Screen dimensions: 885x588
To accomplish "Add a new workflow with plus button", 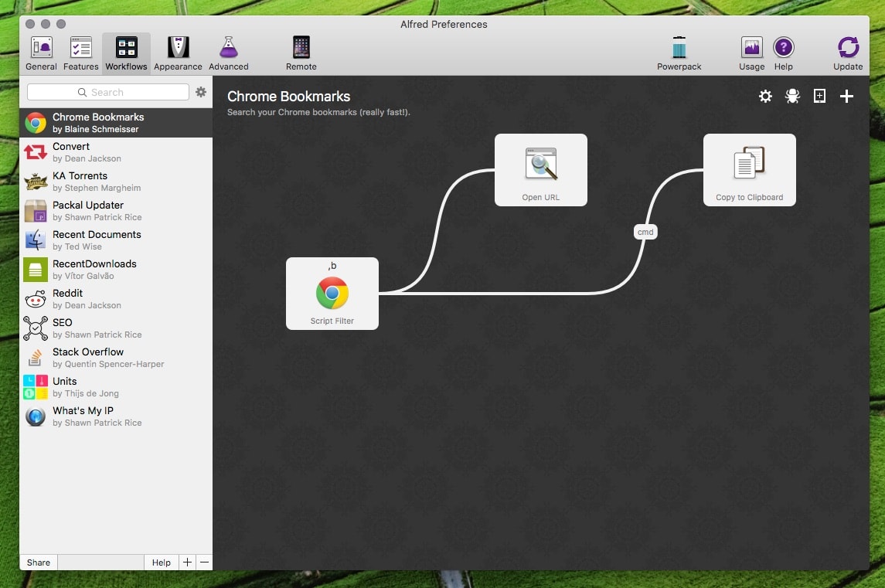I will coord(187,562).
